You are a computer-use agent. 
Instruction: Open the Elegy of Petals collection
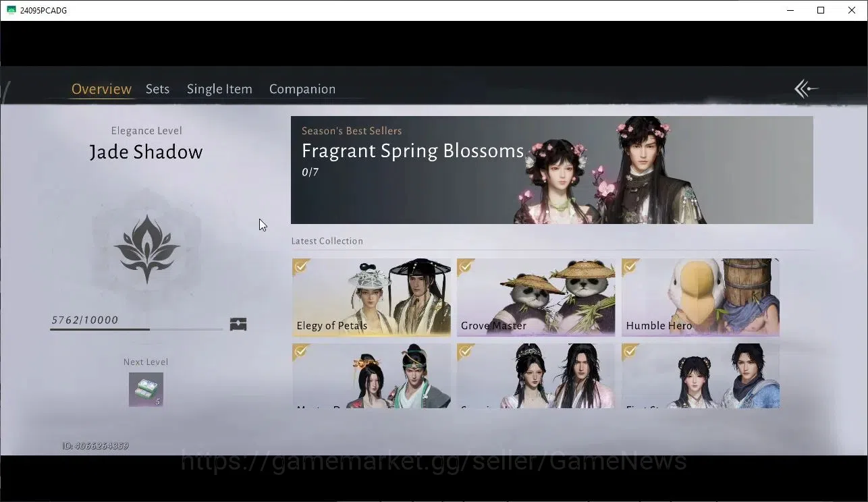pos(371,297)
